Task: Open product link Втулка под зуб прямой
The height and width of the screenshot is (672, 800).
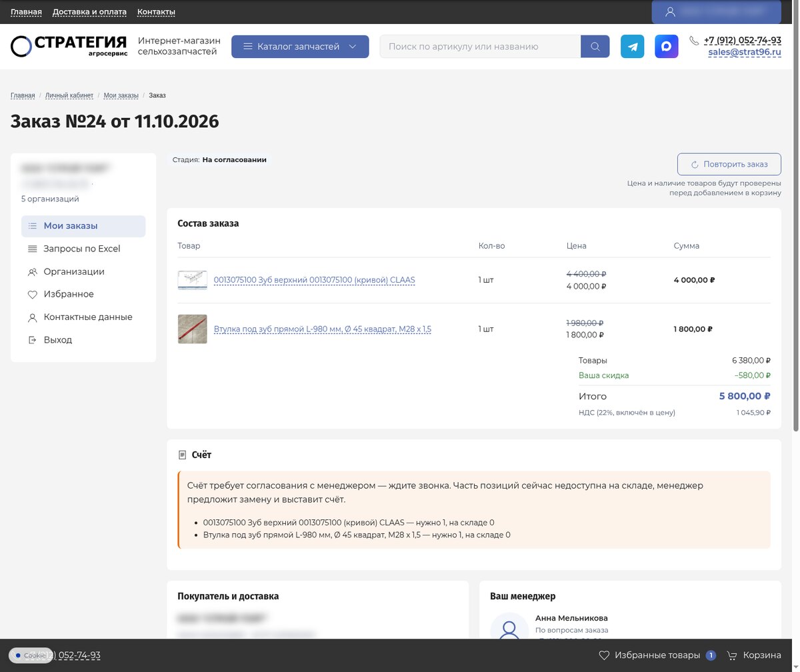Action: point(323,329)
